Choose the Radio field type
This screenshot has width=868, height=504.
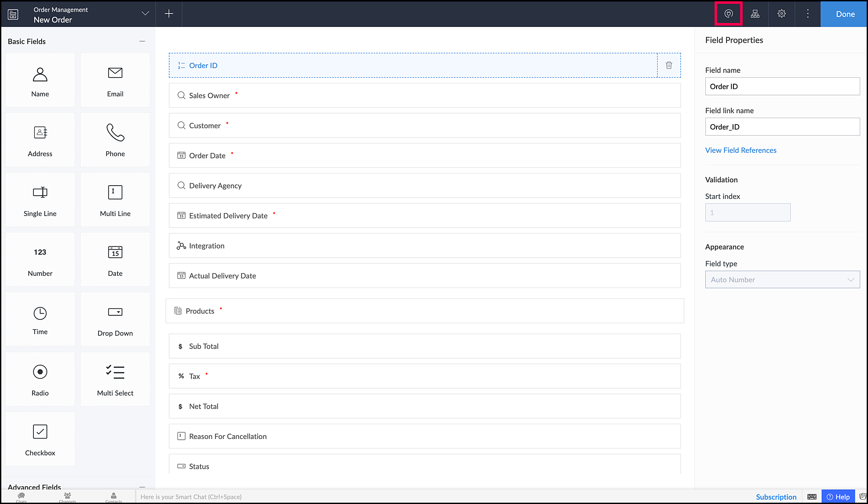click(40, 380)
